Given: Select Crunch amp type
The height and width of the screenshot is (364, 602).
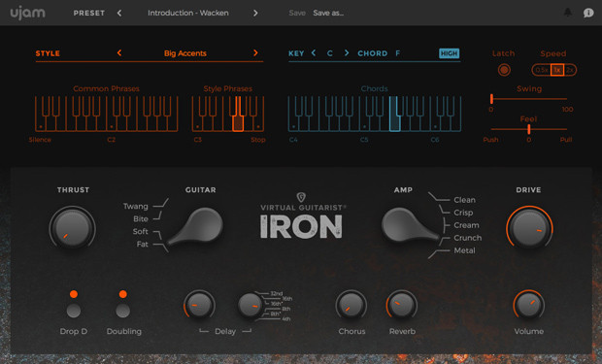Looking at the screenshot, I should tap(468, 238).
